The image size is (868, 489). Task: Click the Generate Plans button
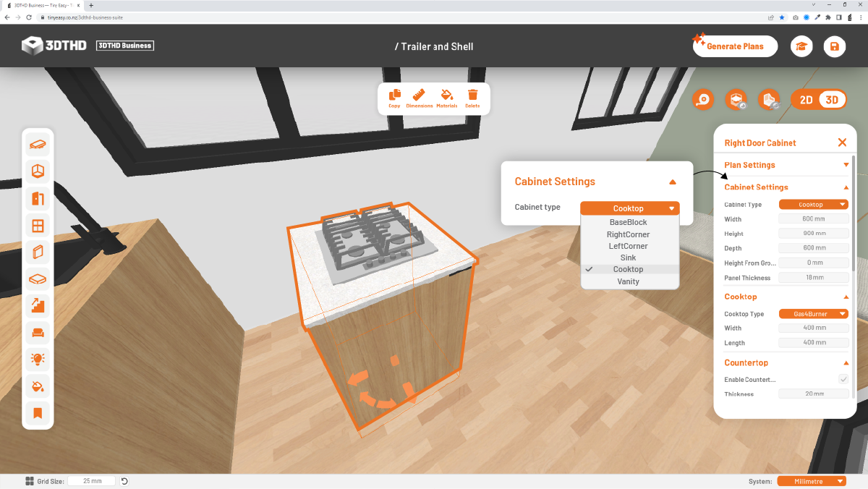click(735, 46)
